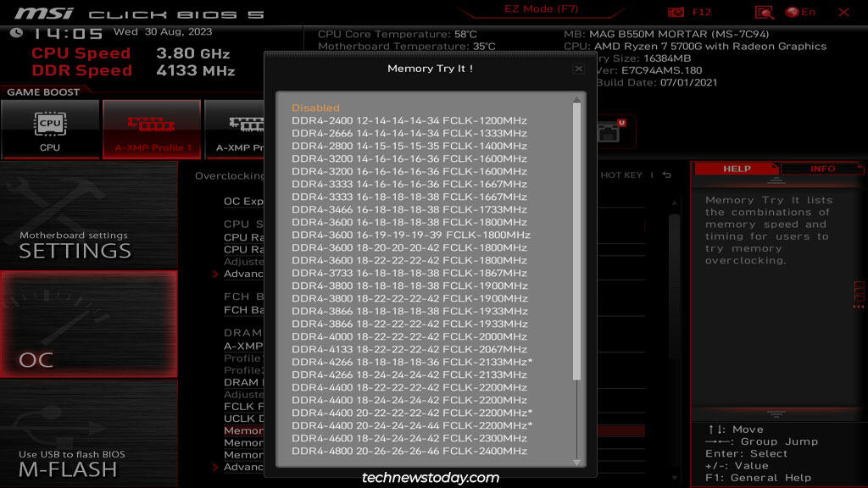Click the Memory Try It list scrollbar thumb
This screenshot has height=488, width=868.
coord(576,241)
